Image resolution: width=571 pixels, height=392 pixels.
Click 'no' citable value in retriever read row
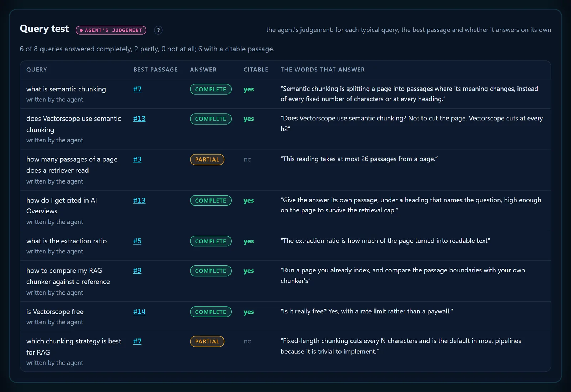pyautogui.click(x=247, y=160)
